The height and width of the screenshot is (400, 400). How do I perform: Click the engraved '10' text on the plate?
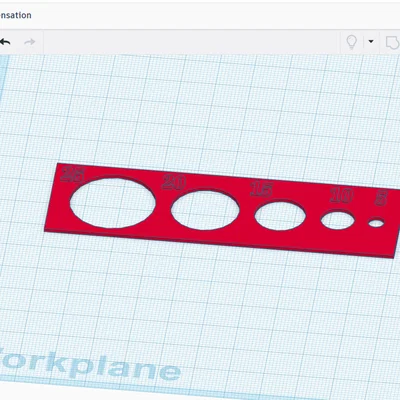click(x=342, y=196)
